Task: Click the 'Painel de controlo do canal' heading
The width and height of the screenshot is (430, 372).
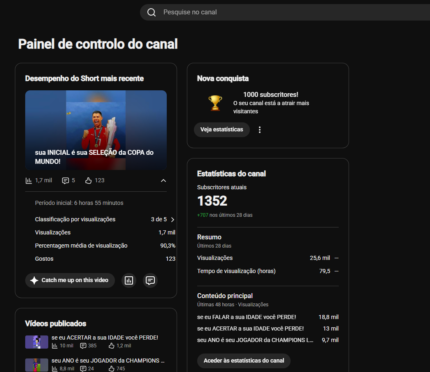Action: pos(98,44)
